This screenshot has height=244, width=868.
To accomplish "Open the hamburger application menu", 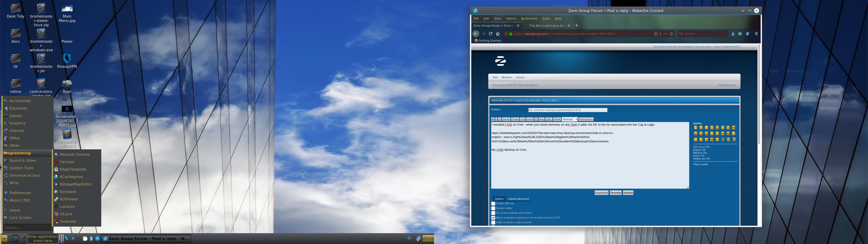I will pos(756,34).
